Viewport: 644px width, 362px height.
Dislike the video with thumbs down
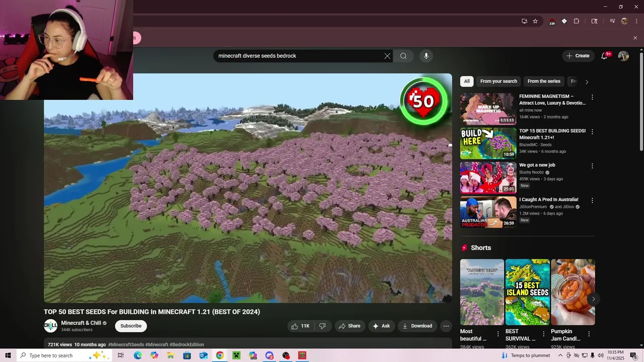coord(323,326)
